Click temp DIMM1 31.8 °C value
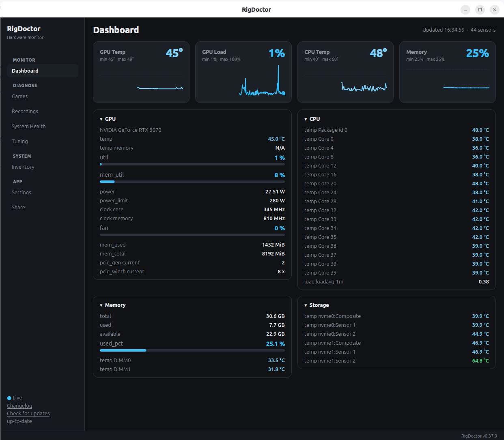504x440 pixels. pyautogui.click(x=276, y=369)
